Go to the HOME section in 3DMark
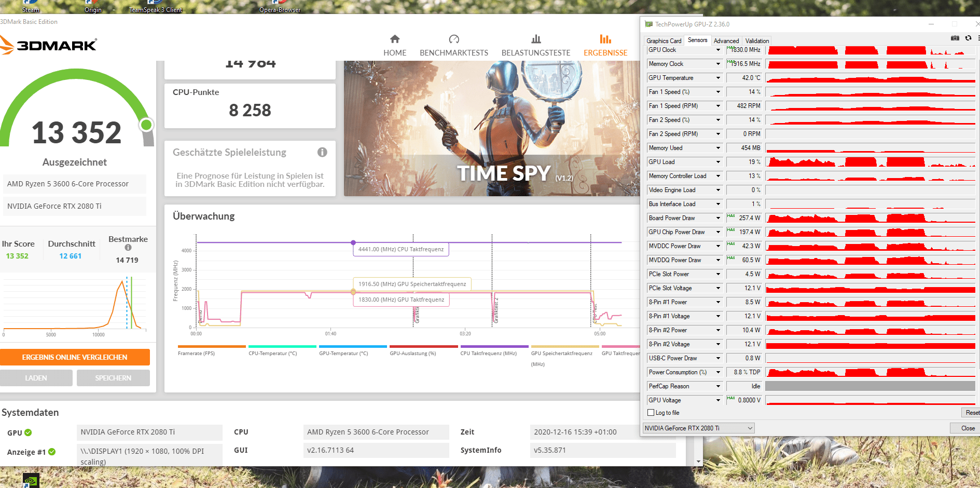 [395, 46]
